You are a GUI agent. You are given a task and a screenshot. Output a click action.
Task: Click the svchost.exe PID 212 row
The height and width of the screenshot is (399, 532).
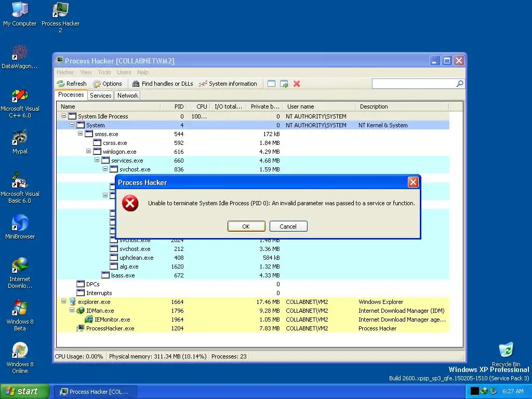(253, 249)
